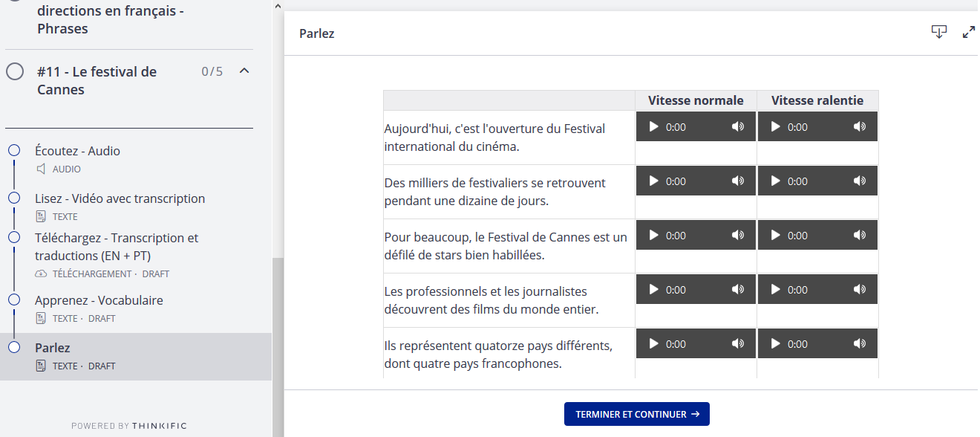Click the download icon in lesson header
This screenshot has height=437, width=980.
[939, 32]
